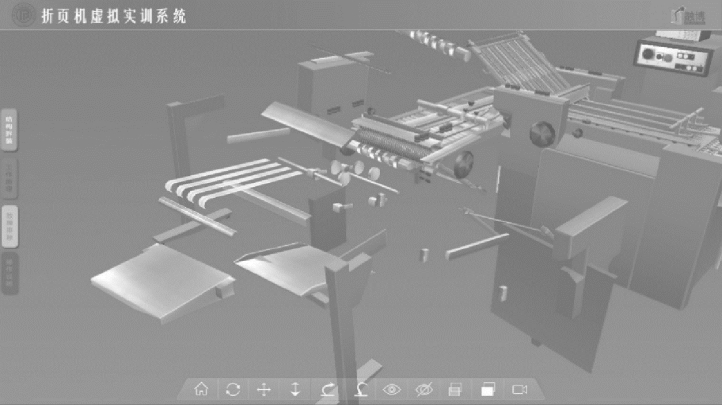Click the round logo beside 折页机虚拟实训系统 title
The height and width of the screenshot is (405, 722).
pyautogui.click(x=23, y=15)
